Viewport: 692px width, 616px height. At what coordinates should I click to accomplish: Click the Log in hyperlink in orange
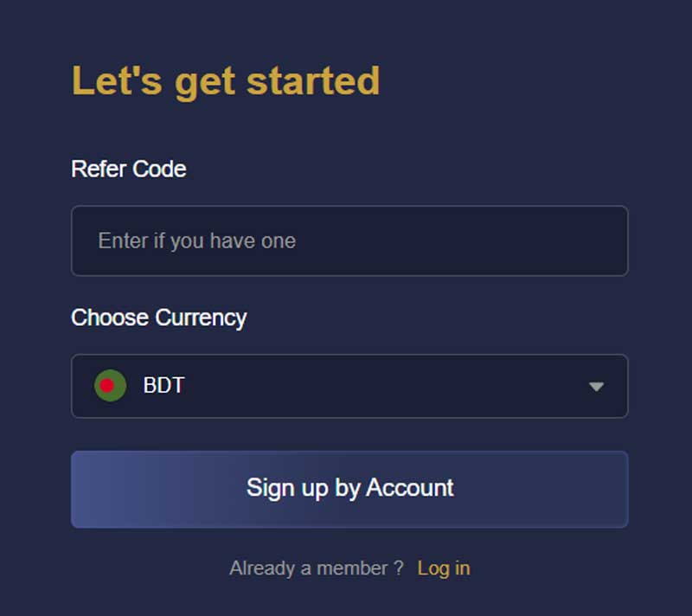(x=443, y=568)
